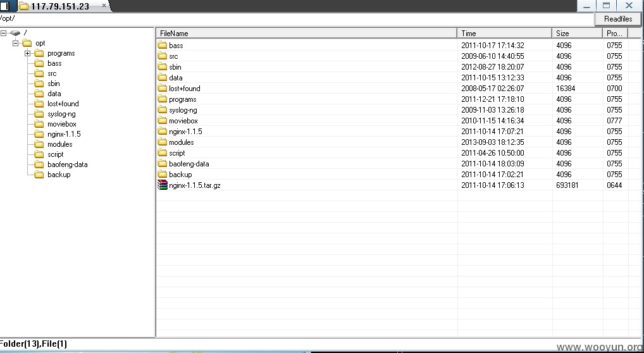
Task: Click modules folder icon in file list
Action: pyautogui.click(x=162, y=142)
